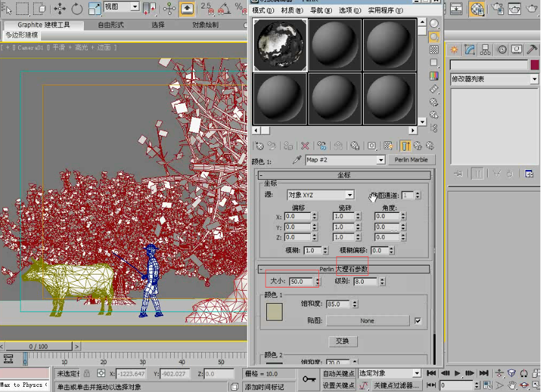The image size is (541, 392).
Task: Click the red X Reset Map icon
Action: (x=305, y=146)
